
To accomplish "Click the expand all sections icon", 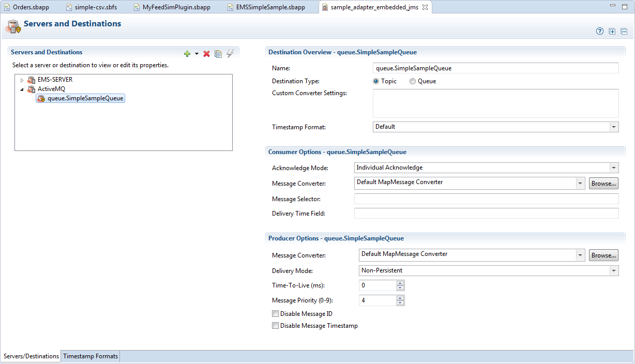I will 612,31.
